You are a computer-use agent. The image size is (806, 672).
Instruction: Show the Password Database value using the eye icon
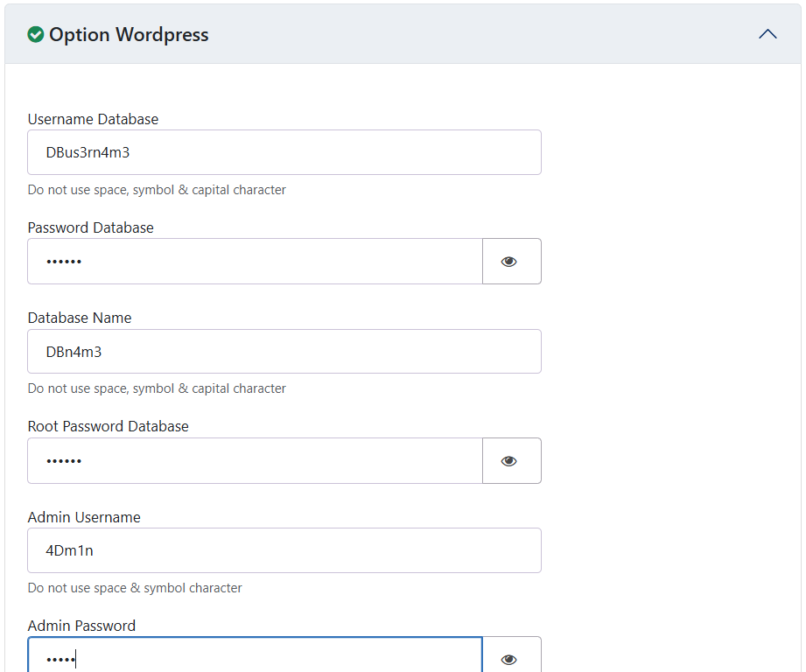point(509,262)
